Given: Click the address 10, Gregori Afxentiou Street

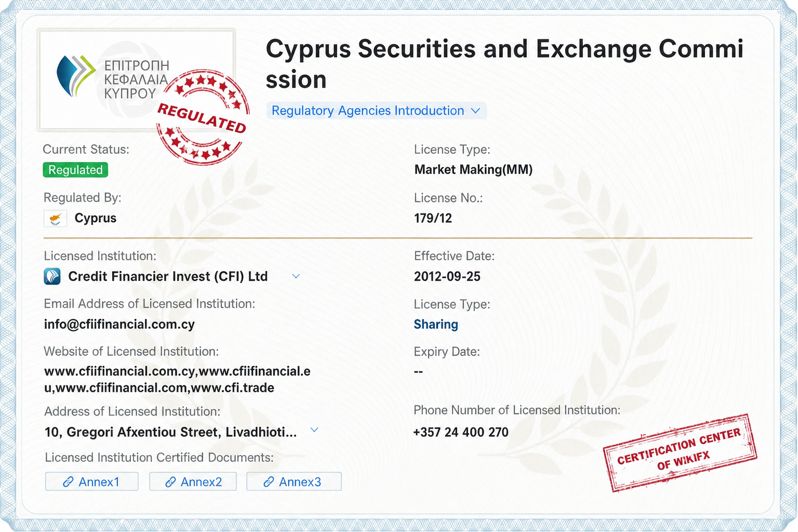Looking at the screenshot, I should click(171, 432).
